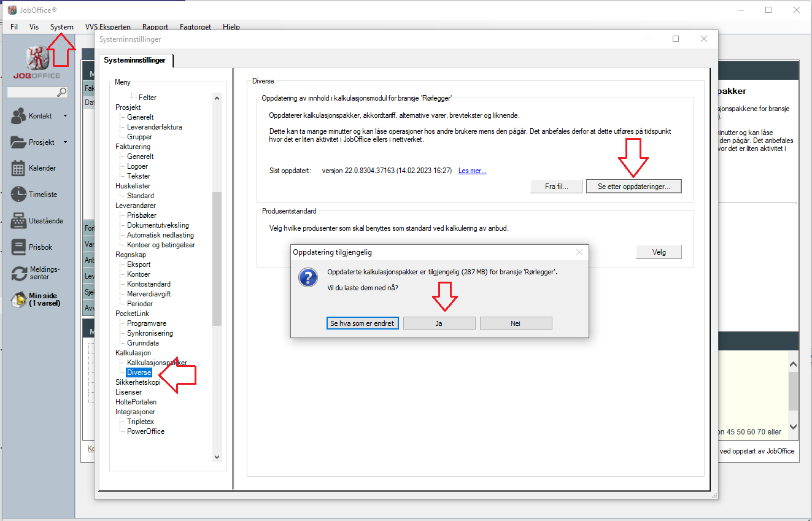
Task: Open the Prosjekt folder icon
Action: 19,142
